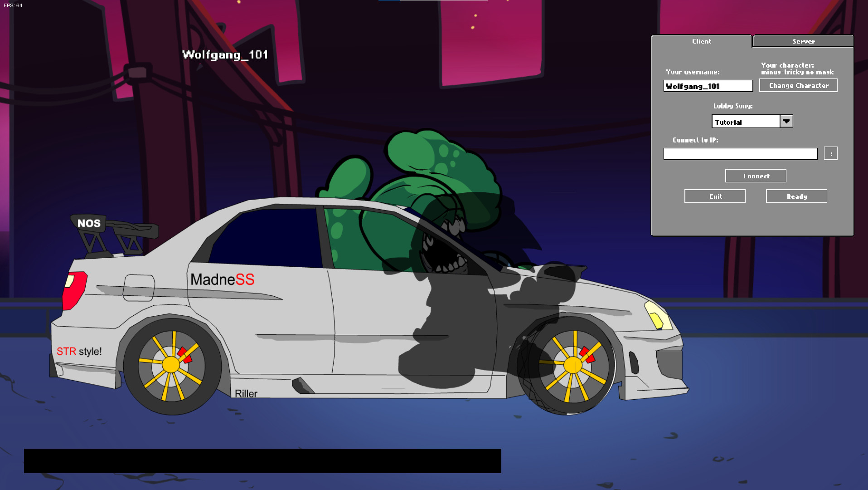Screen dimensions: 868x490
Task: Click the Wolfgang_101 player name label
Action: point(225,55)
